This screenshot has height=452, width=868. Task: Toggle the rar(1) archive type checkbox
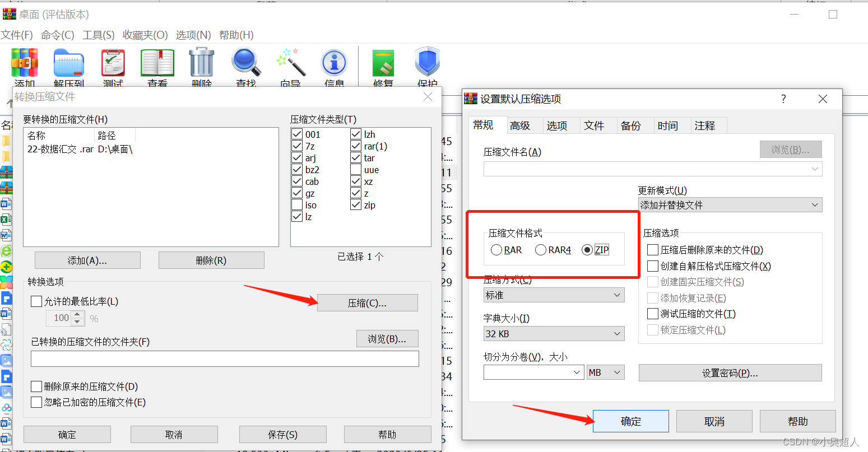point(356,146)
